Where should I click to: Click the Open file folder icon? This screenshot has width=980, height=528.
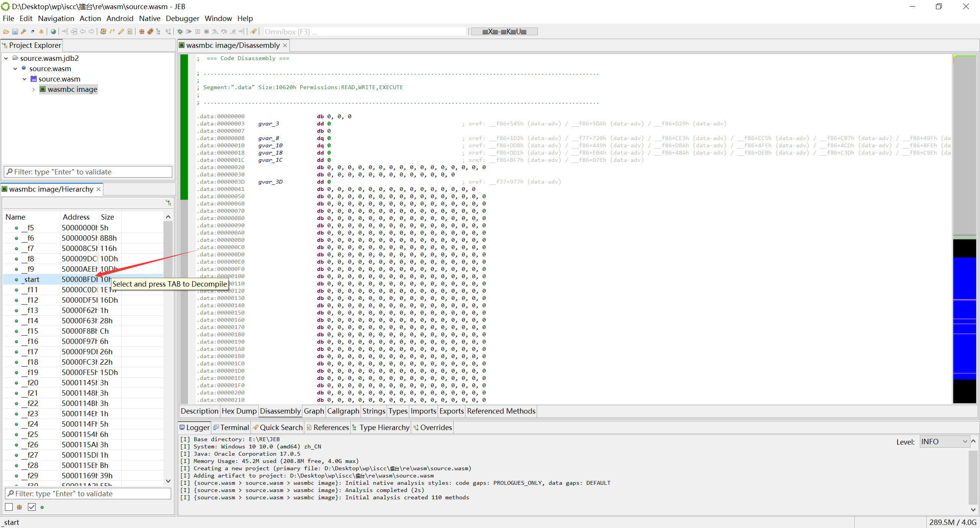click(x=6, y=32)
